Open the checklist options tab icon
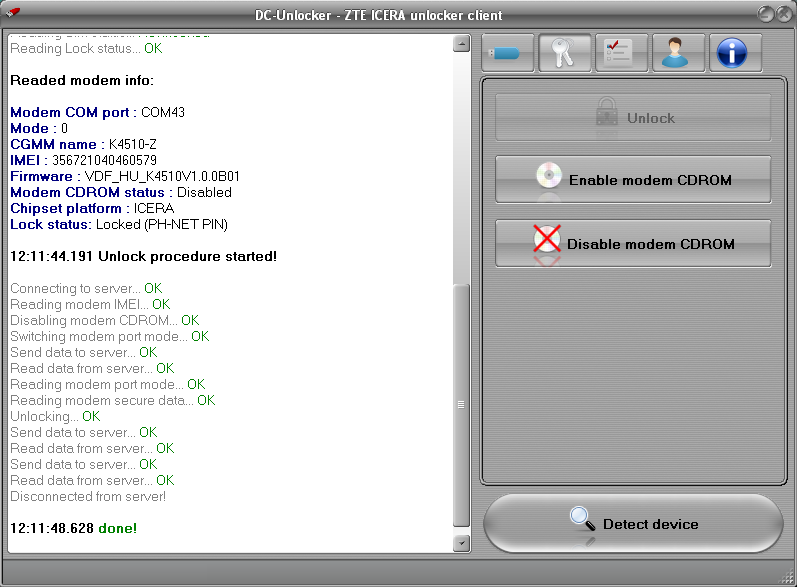Viewport: 797px width, 587px height. pos(622,53)
